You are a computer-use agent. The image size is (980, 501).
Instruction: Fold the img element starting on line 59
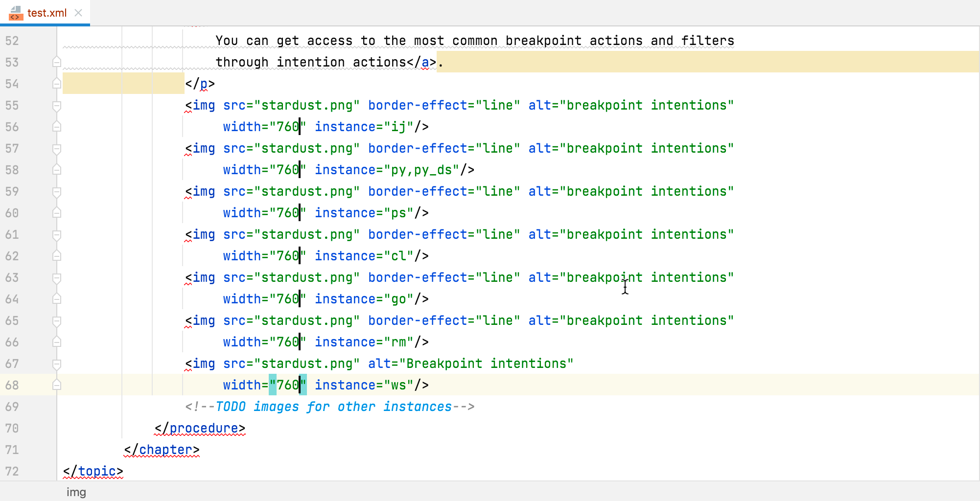click(57, 192)
